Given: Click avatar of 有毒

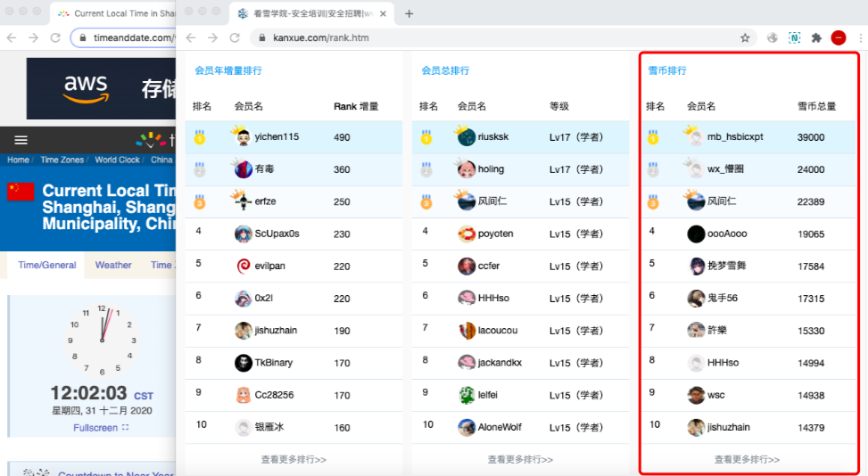Looking at the screenshot, I should click(243, 168).
